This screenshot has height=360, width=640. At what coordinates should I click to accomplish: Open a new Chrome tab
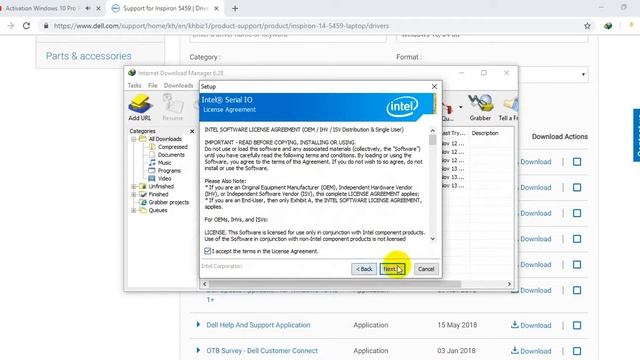tap(235, 8)
